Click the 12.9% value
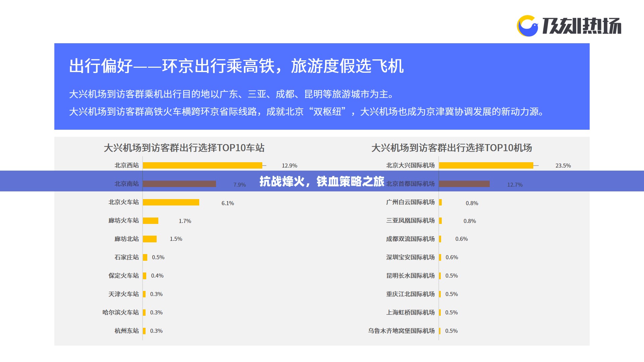This screenshot has height=362, width=644. click(x=289, y=166)
